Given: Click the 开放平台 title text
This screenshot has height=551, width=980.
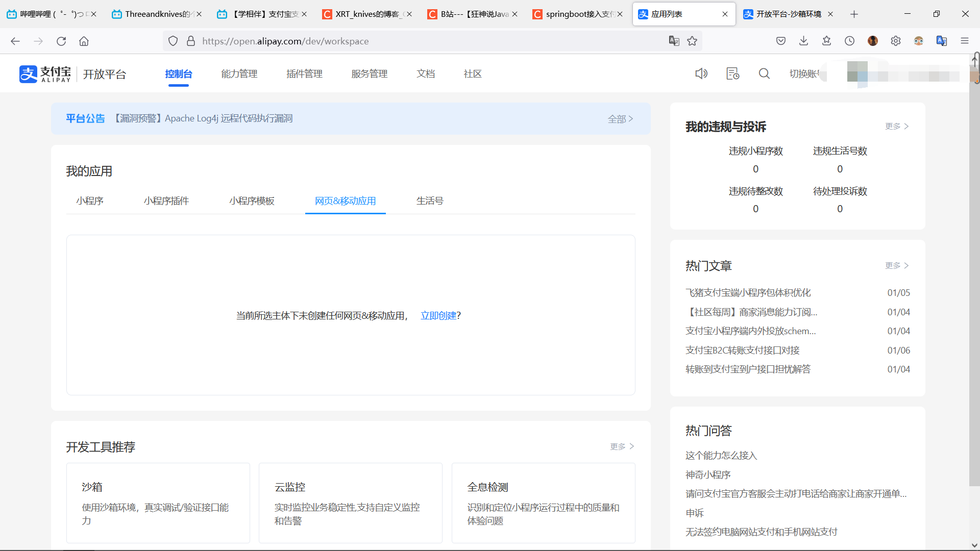Looking at the screenshot, I should [105, 74].
